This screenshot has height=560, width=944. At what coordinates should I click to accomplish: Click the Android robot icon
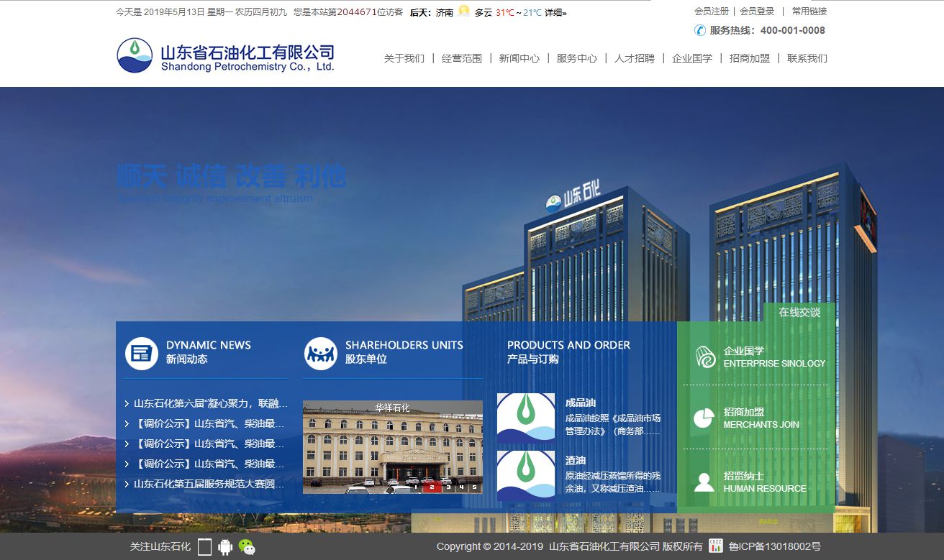click(225, 547)
